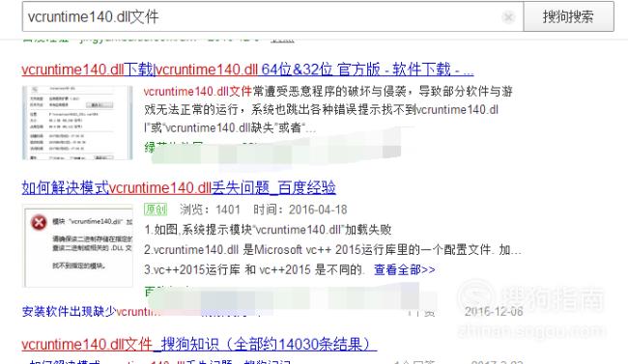
Task: Click the file properties thumbnail of the download result
Action: click(x=77, y=123)
